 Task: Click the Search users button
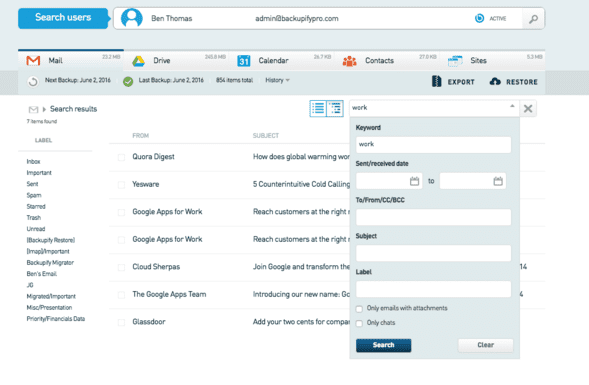[63, 18]
